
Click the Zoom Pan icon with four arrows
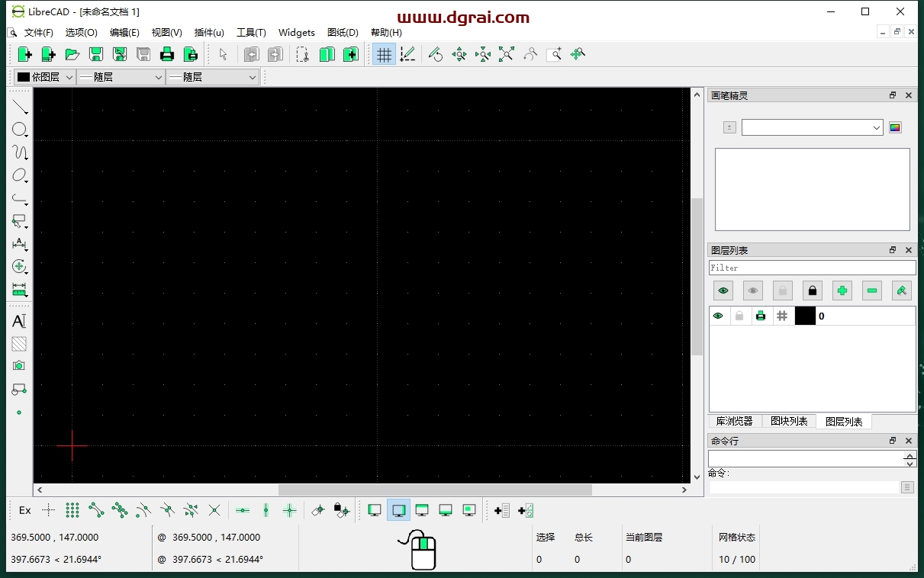[459, 54]
